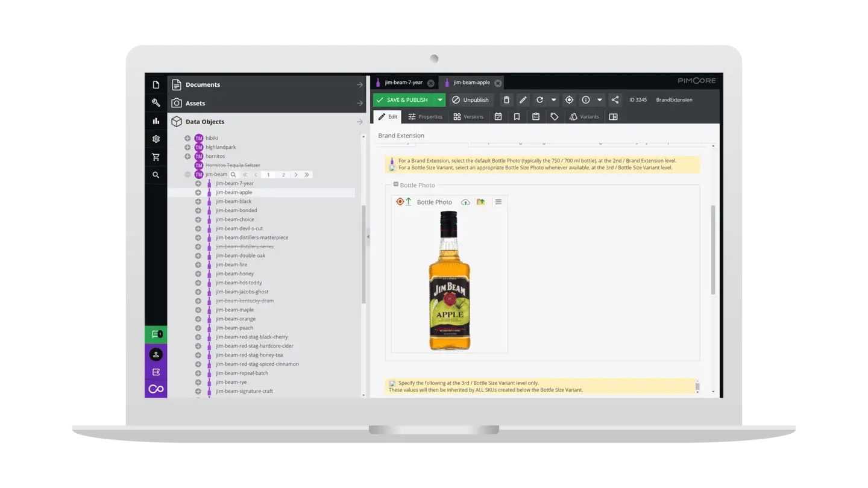The width and height of the screenshot is (868, 488).
Task: Open the jim-beam-7-year tab
Action: click(x=405, y=83)
